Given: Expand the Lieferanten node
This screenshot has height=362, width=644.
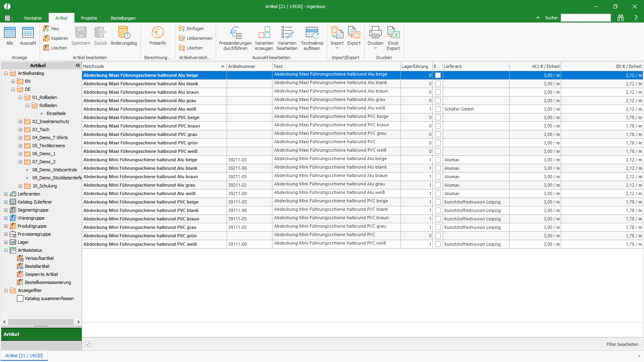Looking at the screenshot, I should (6, 194).
